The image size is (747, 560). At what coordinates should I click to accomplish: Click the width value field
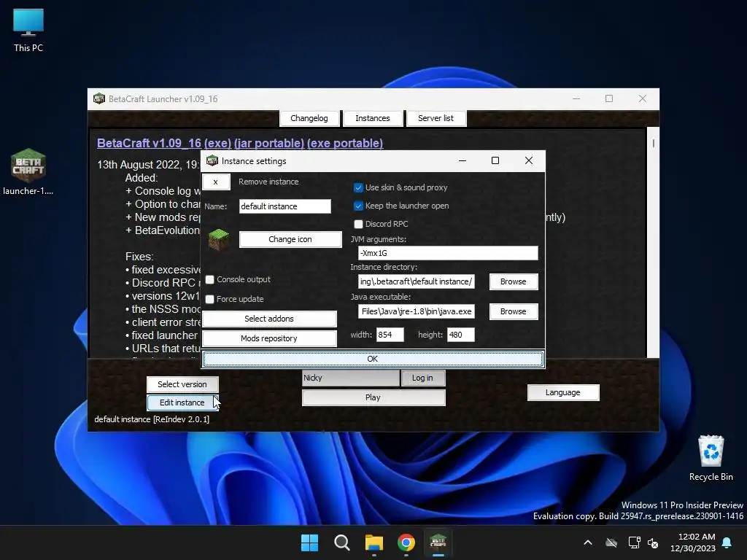[x=390, y=335]
